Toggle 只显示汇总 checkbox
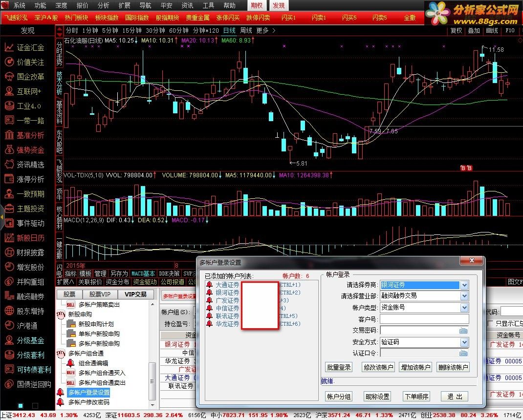The height and width of the screenshot is (420, 523). (490, 324)
